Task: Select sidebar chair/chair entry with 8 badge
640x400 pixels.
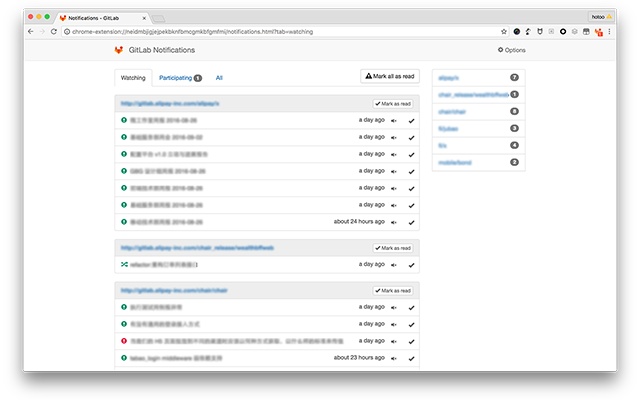Action: coord(478,111)
